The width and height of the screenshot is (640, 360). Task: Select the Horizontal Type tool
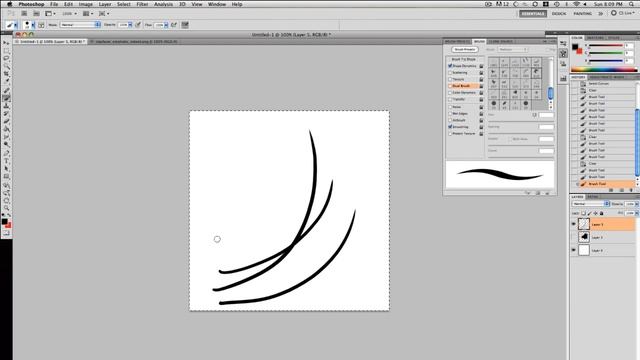tap(6, 160)
